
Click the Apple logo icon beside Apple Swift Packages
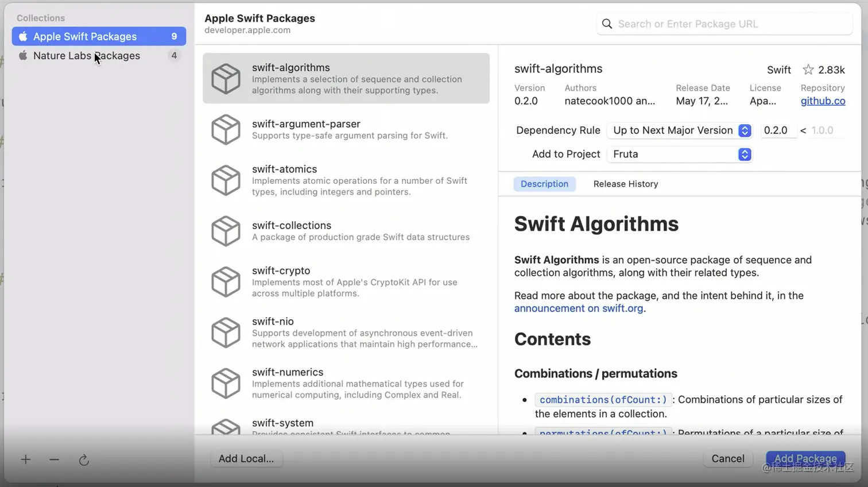coord(23,36)
